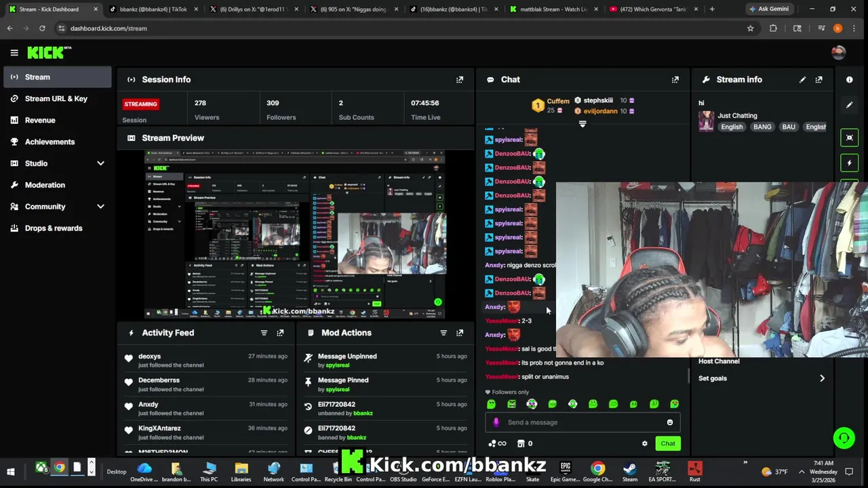Image resolution: width=868 pixels, height=488 pixels.
Task: Expand the Studio sidebar section
Action: (100, 163)
